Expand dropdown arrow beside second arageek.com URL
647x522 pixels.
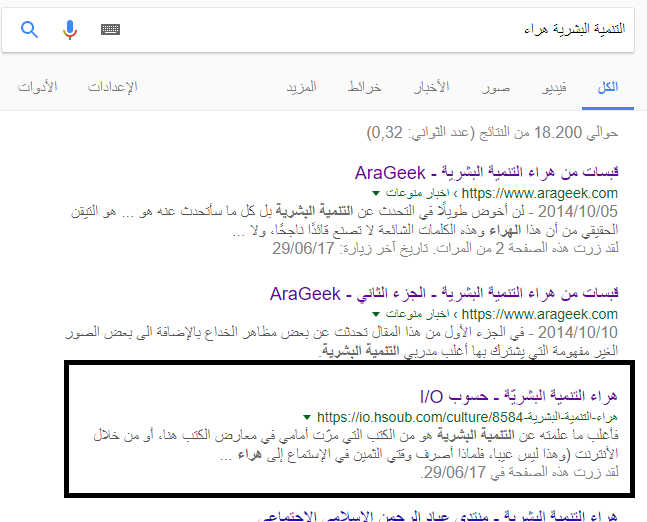tap(376, 314)
